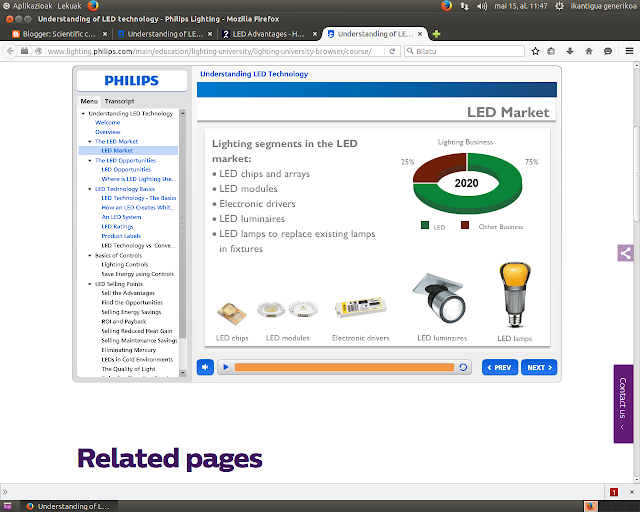Go to Firefox home page icon
This screenshot has height=512, width=640.
pyautogui.click(x=589, y=51)
